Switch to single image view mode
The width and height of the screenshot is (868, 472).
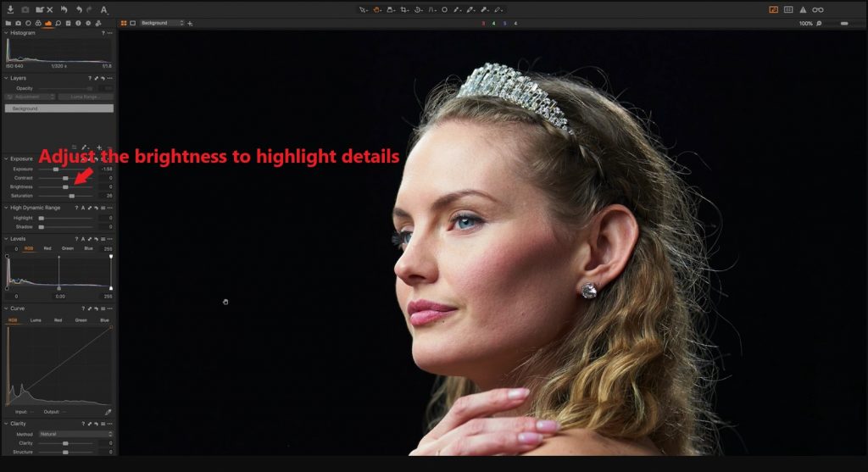[x=133, y=23]
